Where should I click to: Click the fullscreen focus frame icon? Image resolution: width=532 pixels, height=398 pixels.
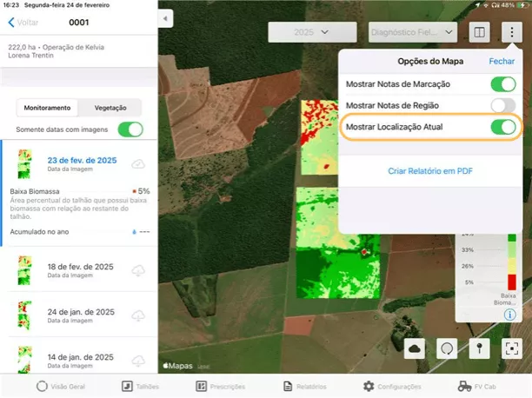coord(512,348)
